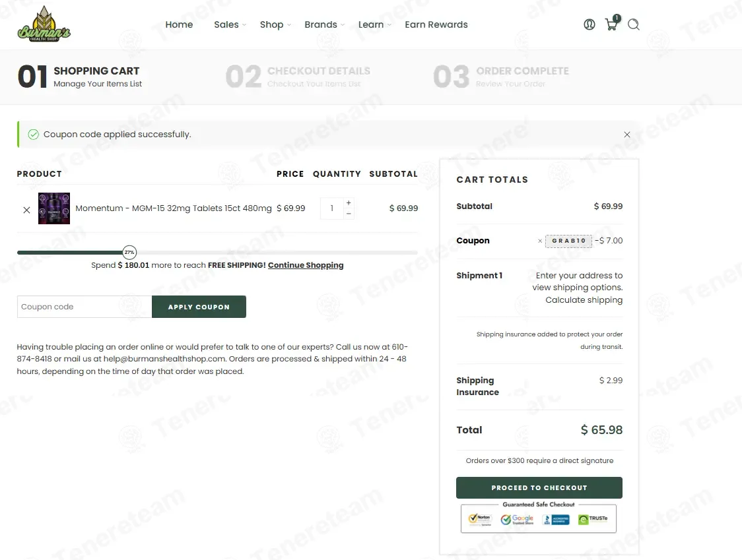
Task: Click the green success checkmark icon
Action: point(33,135)
